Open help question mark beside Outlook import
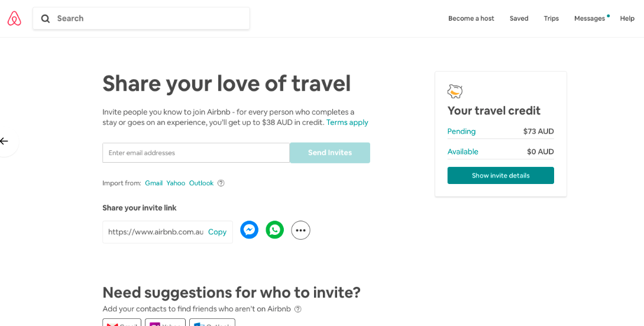Viewport: 644px width, 326px height. (221, 183)
